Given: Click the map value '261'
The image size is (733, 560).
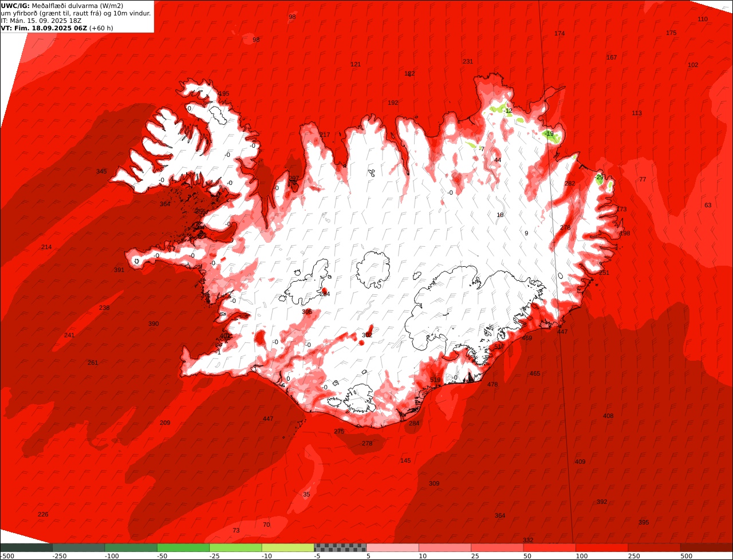Looking at the screenshot, I should point(93,362).
